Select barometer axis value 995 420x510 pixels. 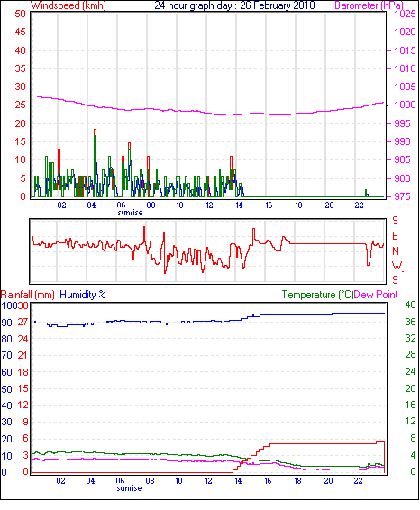403,123
